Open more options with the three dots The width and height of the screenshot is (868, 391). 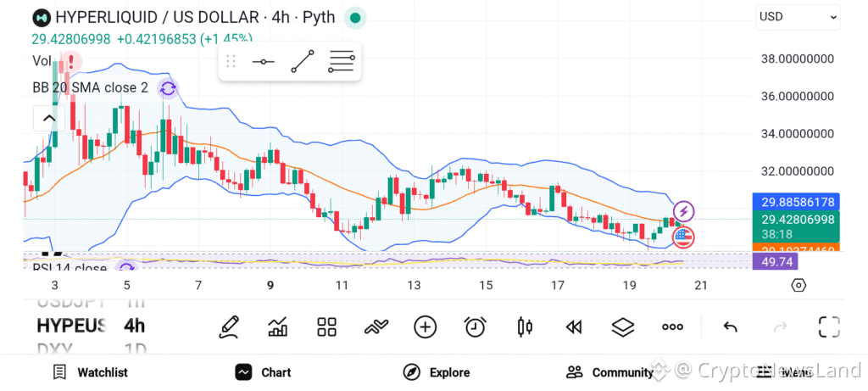(672, 327)
